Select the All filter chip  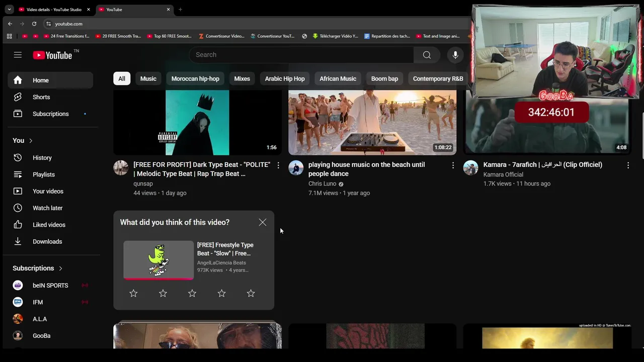coord(122,78)
